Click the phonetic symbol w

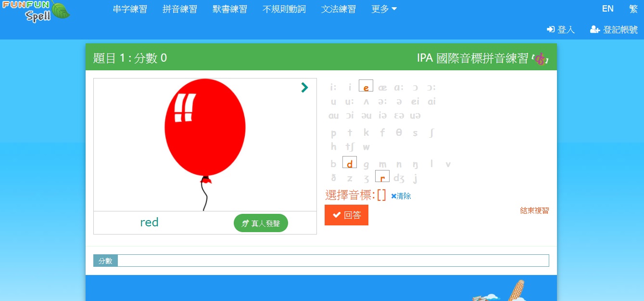[366, 147]
